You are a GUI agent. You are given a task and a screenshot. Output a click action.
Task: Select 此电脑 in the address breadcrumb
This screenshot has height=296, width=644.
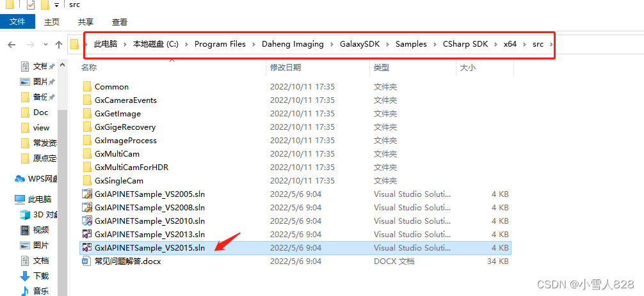pyautogui.click(x=106, y=44)
